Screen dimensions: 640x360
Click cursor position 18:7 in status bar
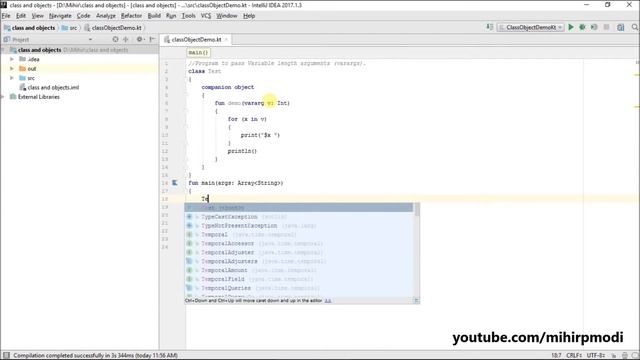point(556,356)
